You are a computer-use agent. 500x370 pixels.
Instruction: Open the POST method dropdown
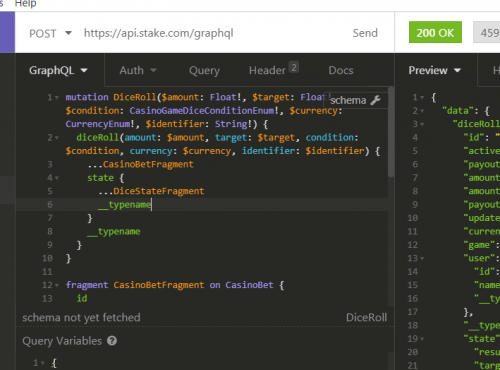(x=50, y=33)
